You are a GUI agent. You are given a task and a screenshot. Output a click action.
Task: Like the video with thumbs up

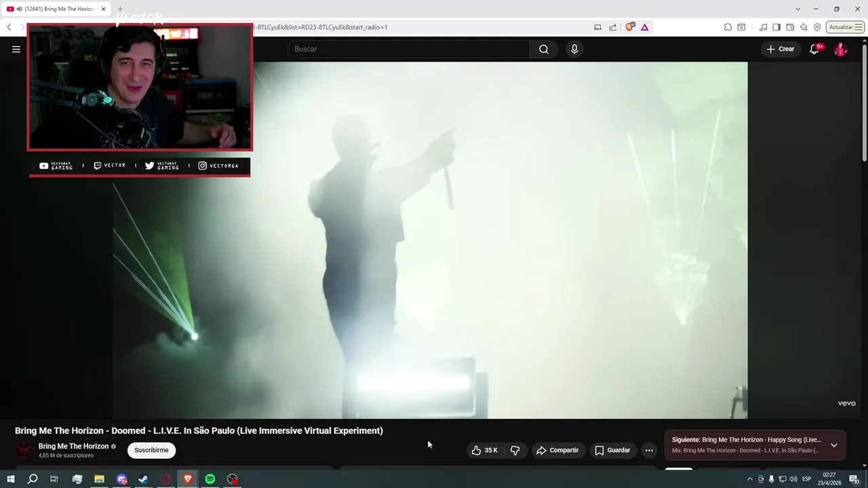[x=485, y=450]
